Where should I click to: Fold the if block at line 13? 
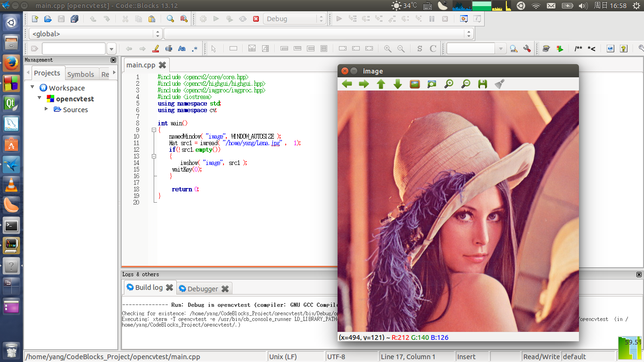pos(154,156)
